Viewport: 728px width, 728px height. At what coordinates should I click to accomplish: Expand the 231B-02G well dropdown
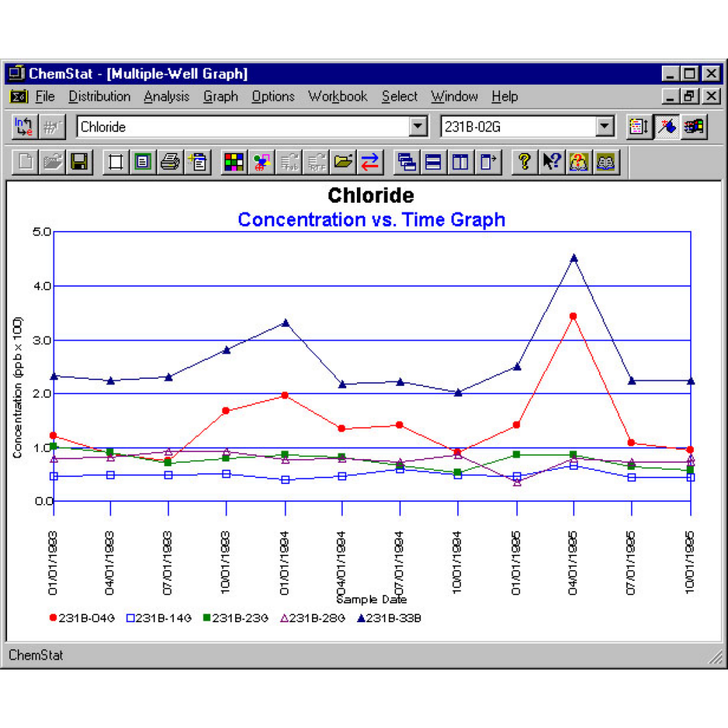(x=604, y=127)
